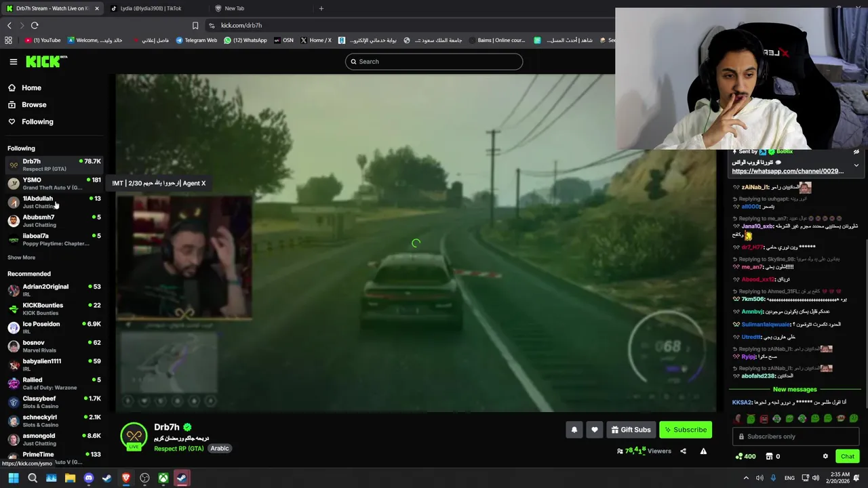The image size is (868, 488).
Task: Close the Drb7h Stream tab
Action: pyautogui.click(x=97, y=8)
